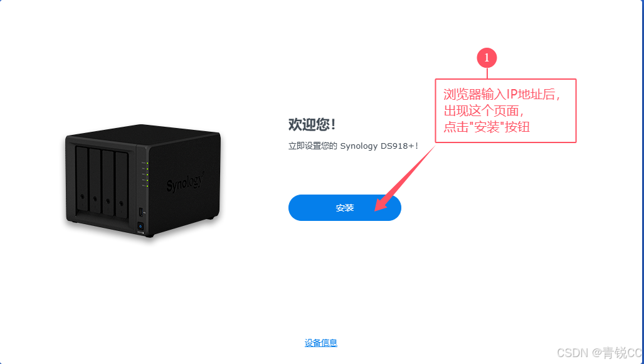Screen dimensions: 644x364
Task: Select the rightmost drive bay of NAS
Action: pos(122,185)
